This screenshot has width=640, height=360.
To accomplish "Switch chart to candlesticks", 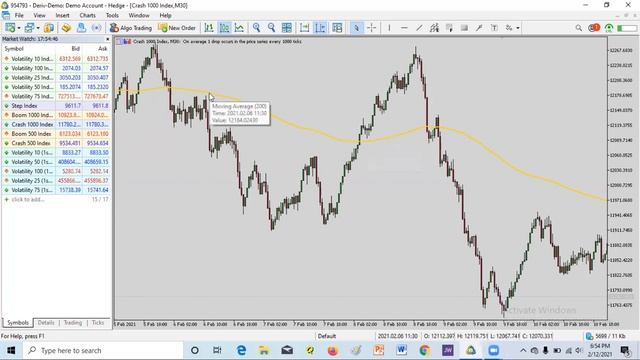I will (x=224, y=28).
